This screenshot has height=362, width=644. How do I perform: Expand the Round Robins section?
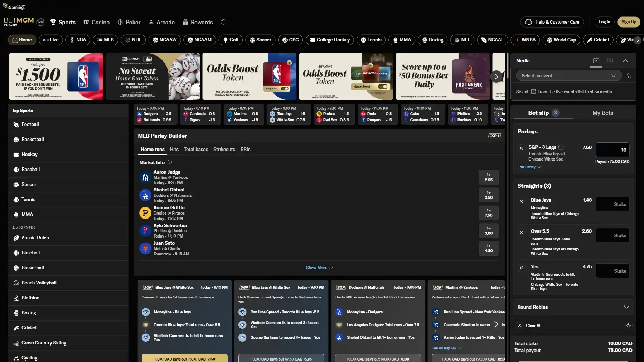[573, 307]
